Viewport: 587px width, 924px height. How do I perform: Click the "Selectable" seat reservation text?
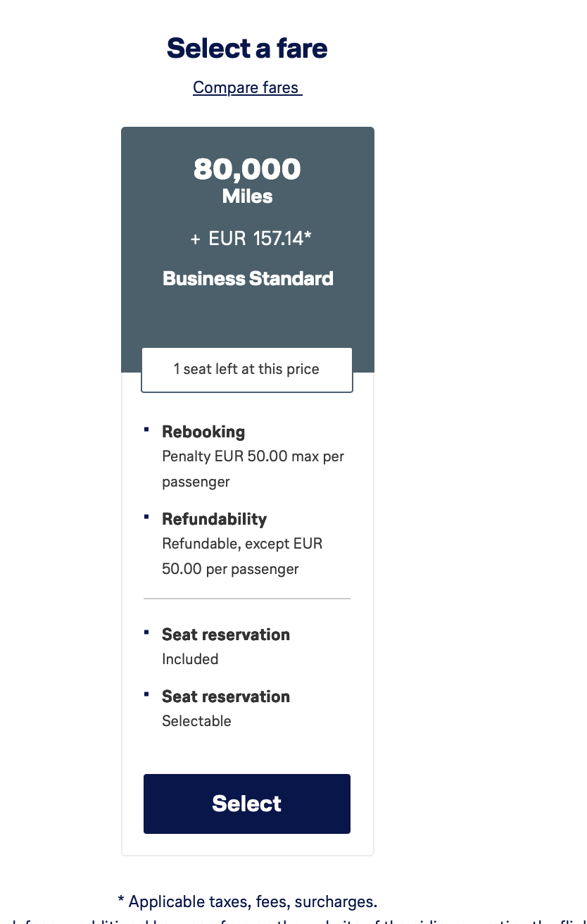pos(196,721)
